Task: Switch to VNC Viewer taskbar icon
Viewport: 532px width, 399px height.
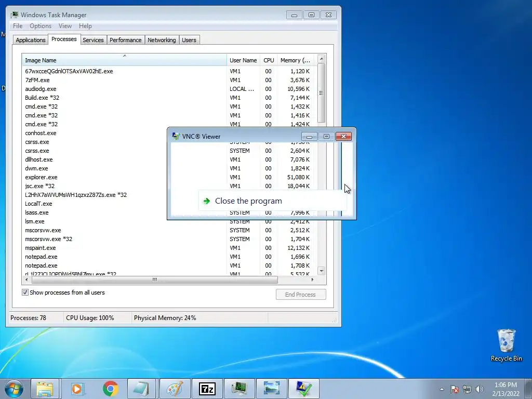Action: click(x=303, y=389)
